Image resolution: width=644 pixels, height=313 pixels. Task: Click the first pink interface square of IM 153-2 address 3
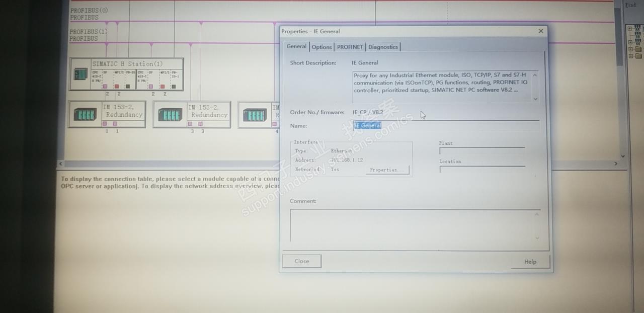[x=190, y=124]
